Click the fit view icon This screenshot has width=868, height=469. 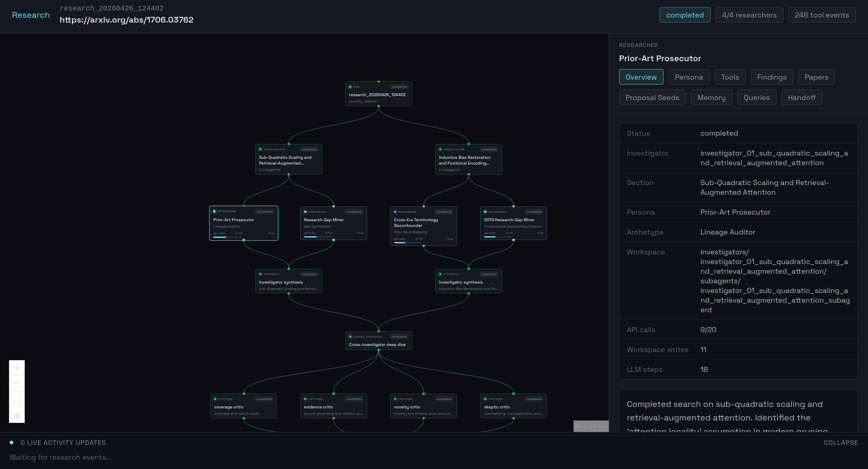[17, 399]
